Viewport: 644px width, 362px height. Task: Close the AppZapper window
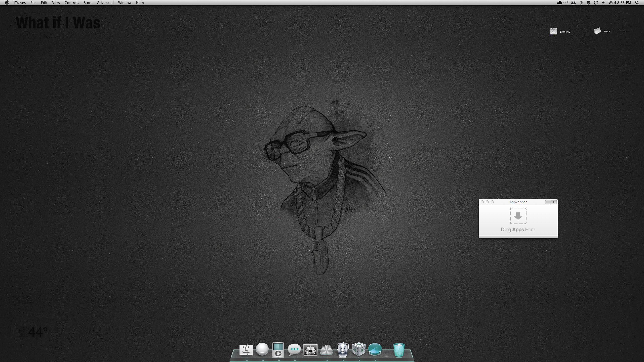tap(482, 202)
